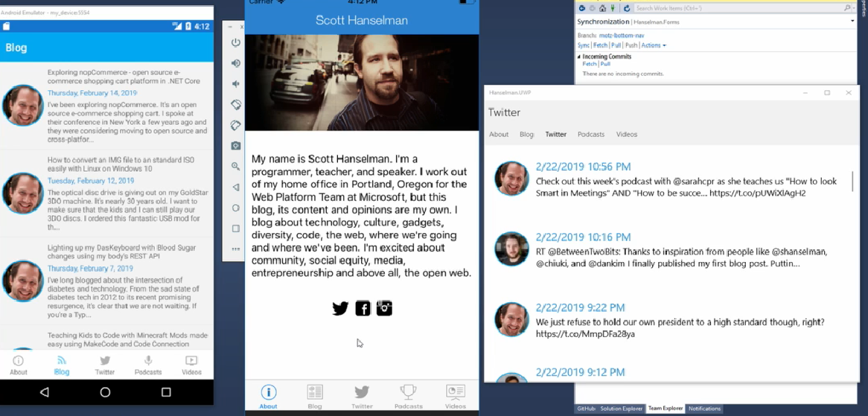Image resolution: width=868 pixels, height=416 pixels.
Task: Open the IMG to ISO blog post on Android
Action: (106, 193)
